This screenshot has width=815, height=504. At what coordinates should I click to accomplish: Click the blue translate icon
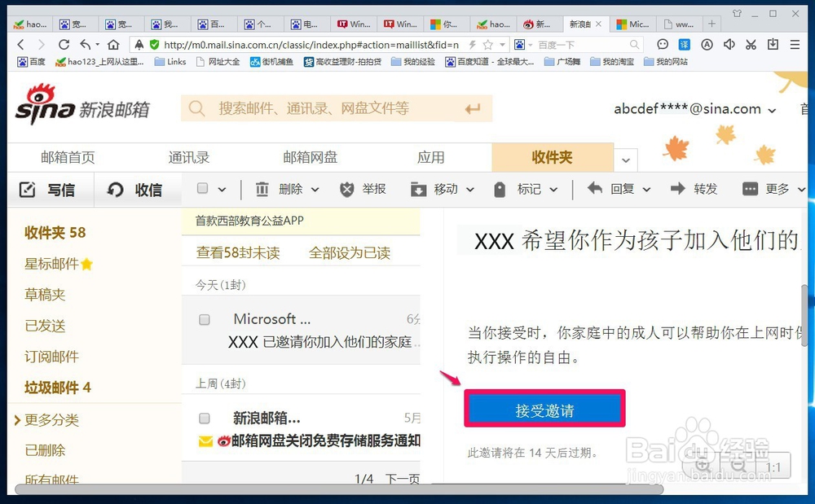(x=685, y=45)
